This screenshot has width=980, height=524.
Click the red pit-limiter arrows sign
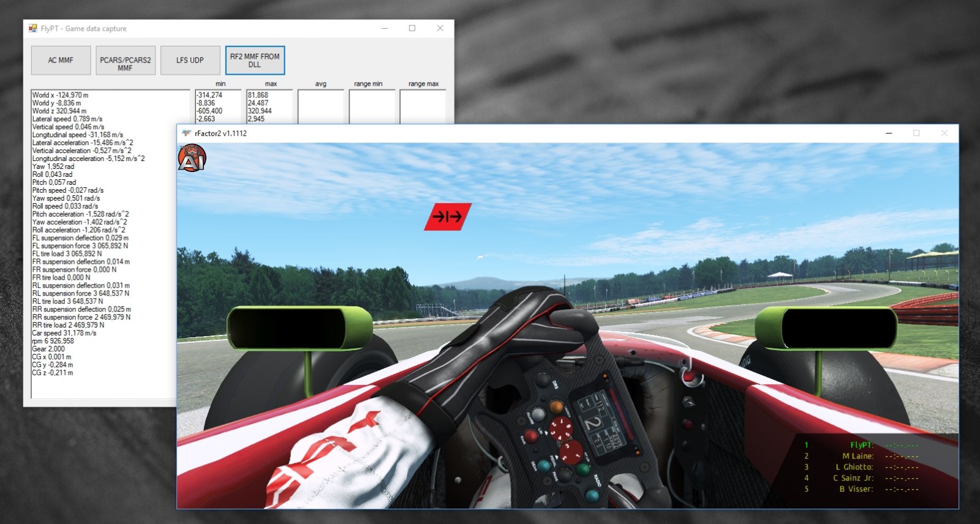(x=448, y=217)
